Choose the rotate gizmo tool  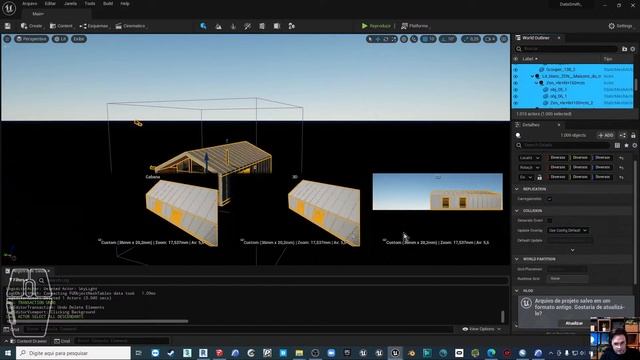(x=386, y=39)
